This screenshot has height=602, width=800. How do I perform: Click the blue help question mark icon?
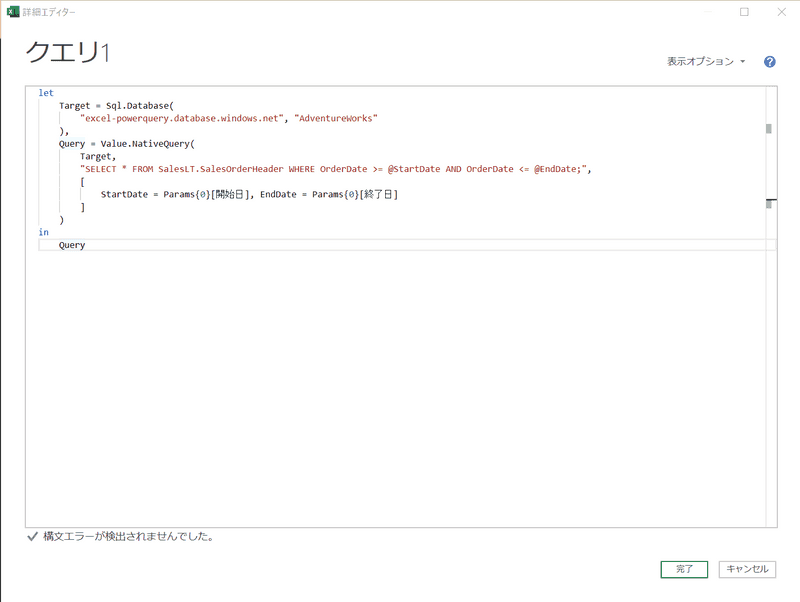pos(770,62)
